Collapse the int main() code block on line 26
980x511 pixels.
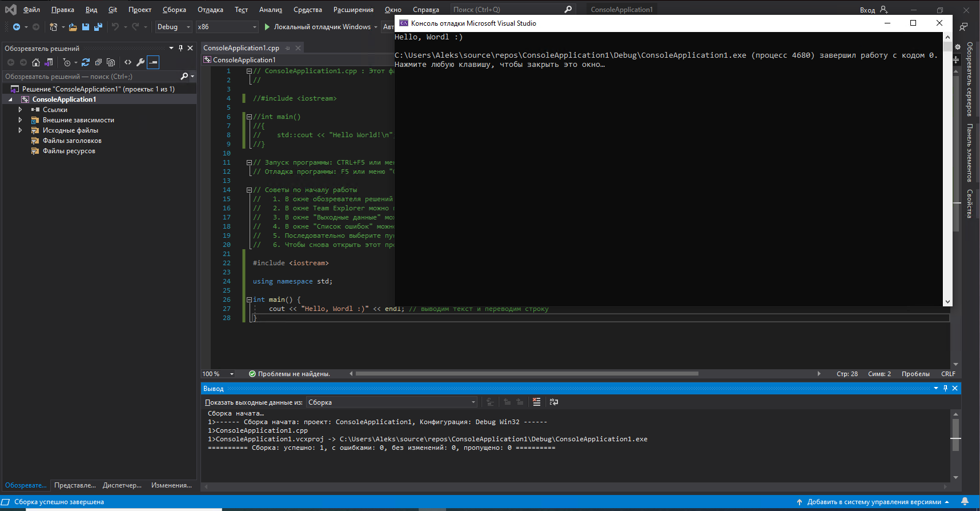click(249, 300)
